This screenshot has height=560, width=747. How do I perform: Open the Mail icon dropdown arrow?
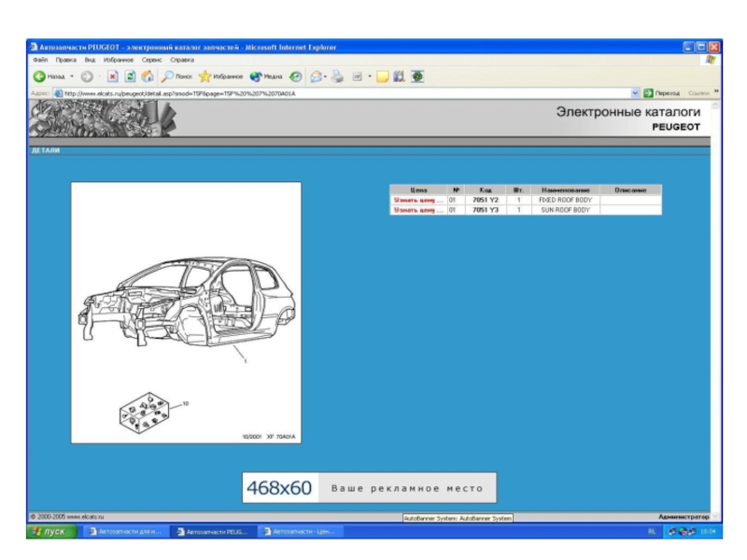click(x=325, y=77)
